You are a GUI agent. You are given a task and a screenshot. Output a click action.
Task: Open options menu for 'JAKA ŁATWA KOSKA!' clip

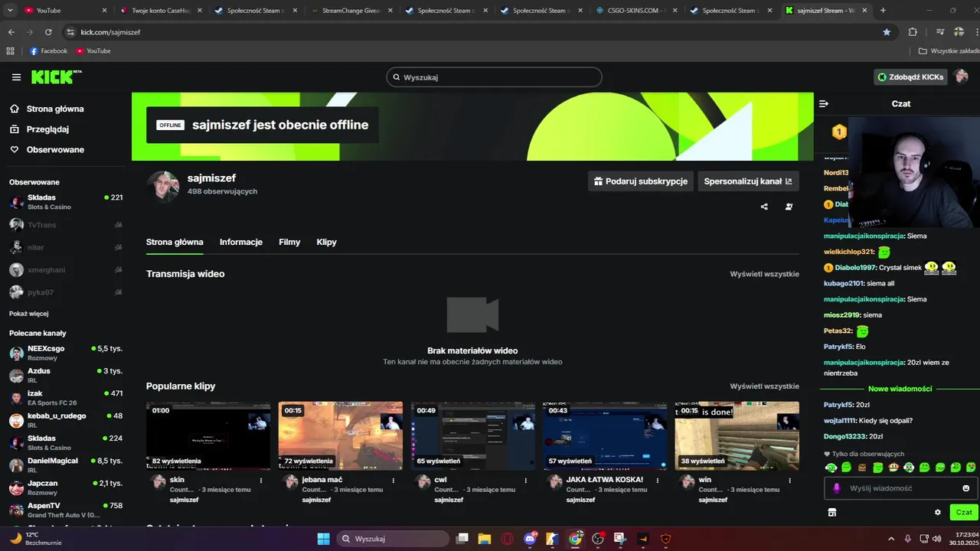point(658,481)
